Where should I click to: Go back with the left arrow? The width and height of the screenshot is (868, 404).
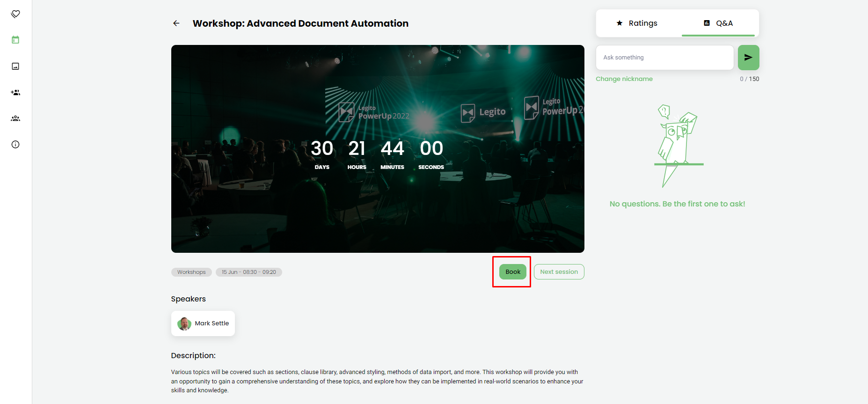click(x=176, y=23)
